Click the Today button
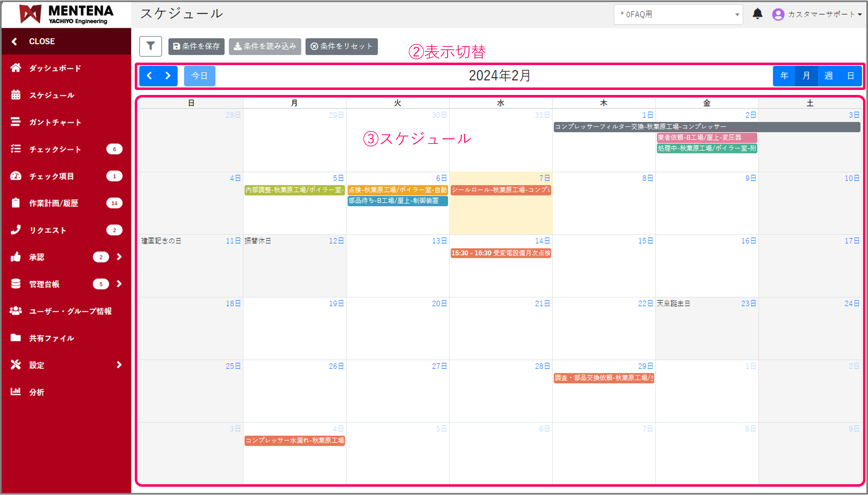This screenshot has height=495, width=868. (199, 76)
